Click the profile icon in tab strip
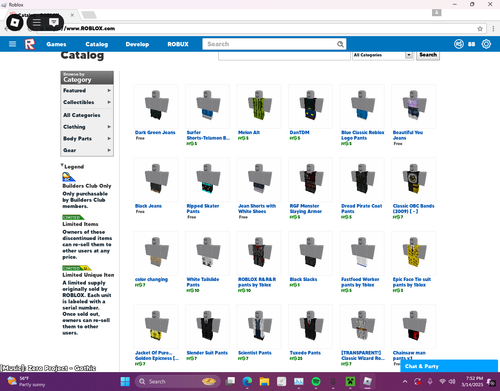 pos(437,13)
